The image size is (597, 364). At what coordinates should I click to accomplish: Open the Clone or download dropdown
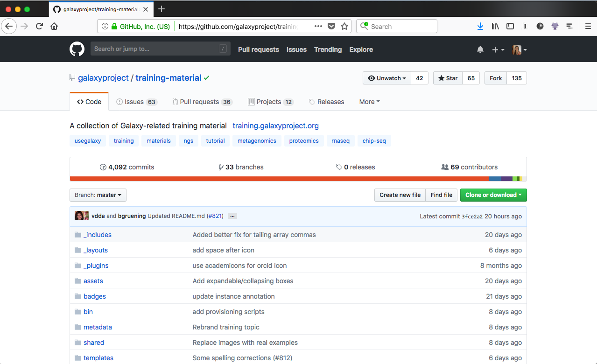click(493, 195)
